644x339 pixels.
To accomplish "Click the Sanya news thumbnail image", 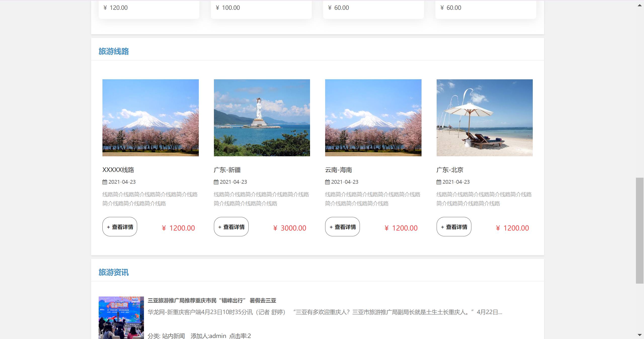I will [121, 317].
